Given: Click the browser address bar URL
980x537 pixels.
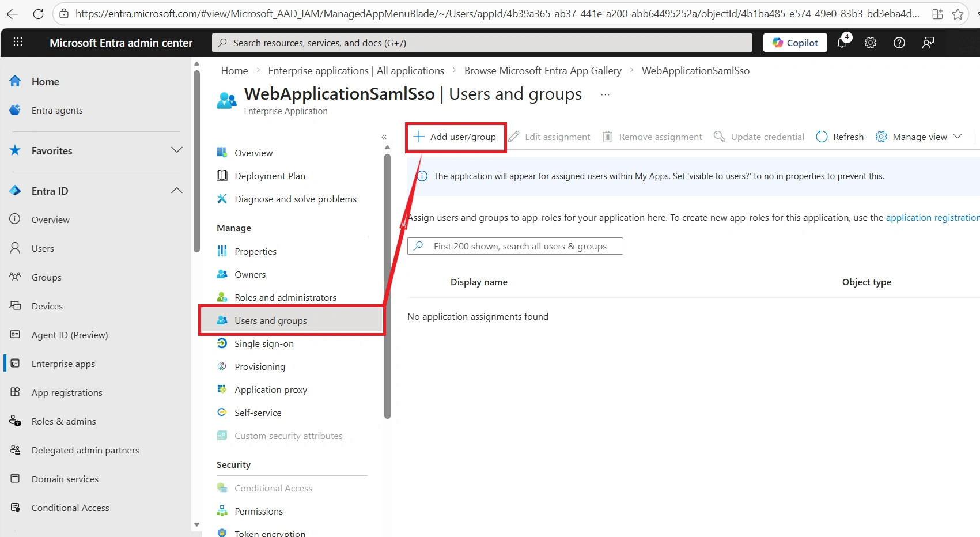Looking at the screenshot, I should (497, 14).
